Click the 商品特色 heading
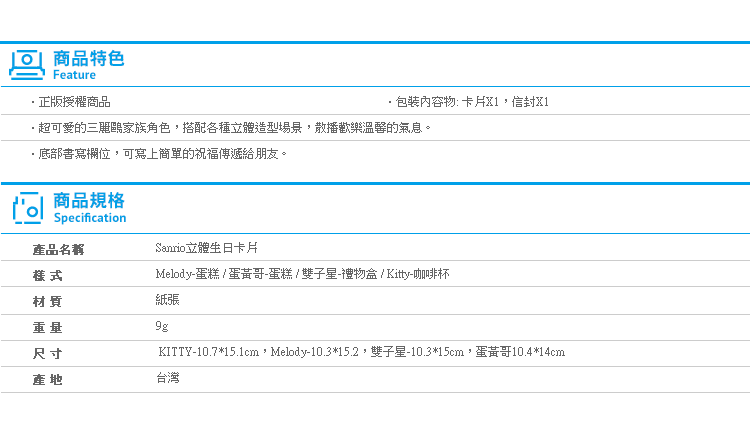This screenshot has width=750, height=432. 88,58
